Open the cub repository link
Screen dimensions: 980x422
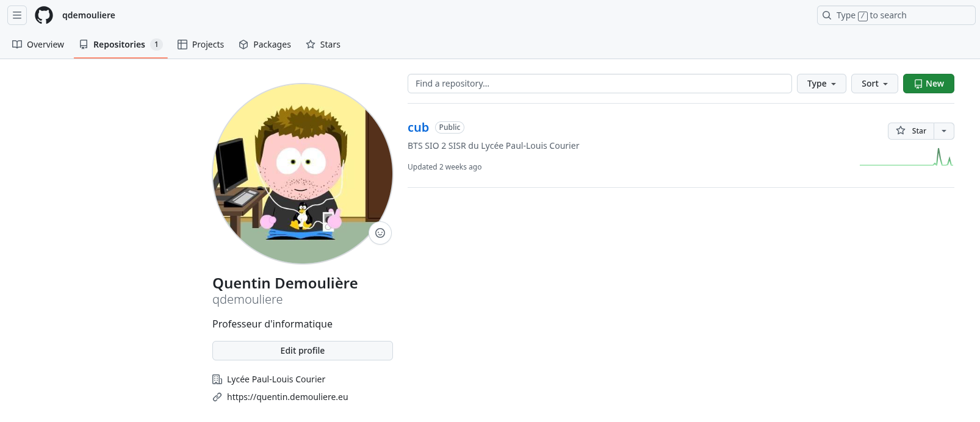418,127
